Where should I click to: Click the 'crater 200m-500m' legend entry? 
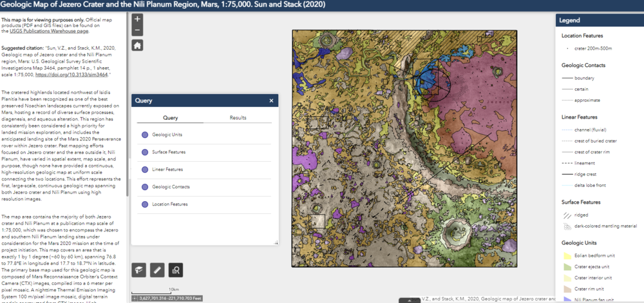(593, 48)
